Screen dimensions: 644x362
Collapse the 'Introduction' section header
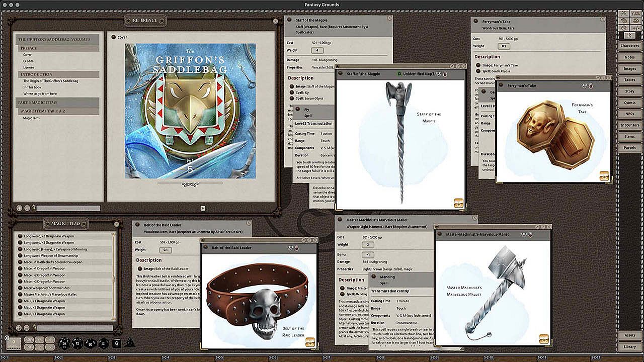coord(58,74)
